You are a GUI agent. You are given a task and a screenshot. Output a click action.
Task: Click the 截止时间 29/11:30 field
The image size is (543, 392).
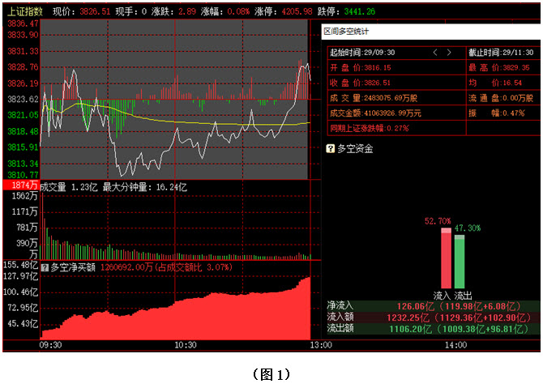point(501,53)
